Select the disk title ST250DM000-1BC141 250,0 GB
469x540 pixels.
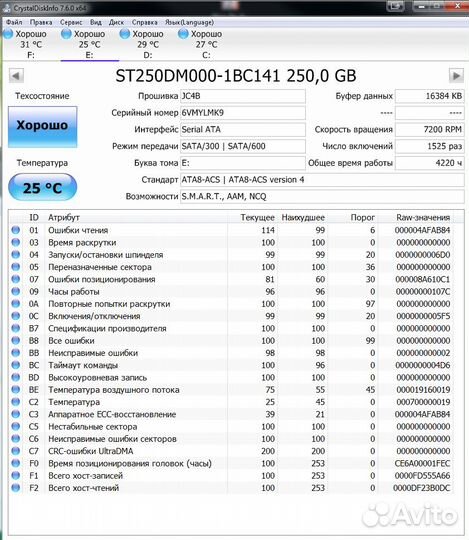tap(236, 76)
